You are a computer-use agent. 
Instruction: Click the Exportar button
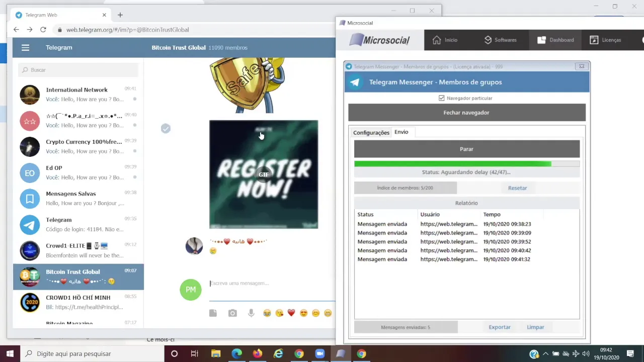pos(500,327)
